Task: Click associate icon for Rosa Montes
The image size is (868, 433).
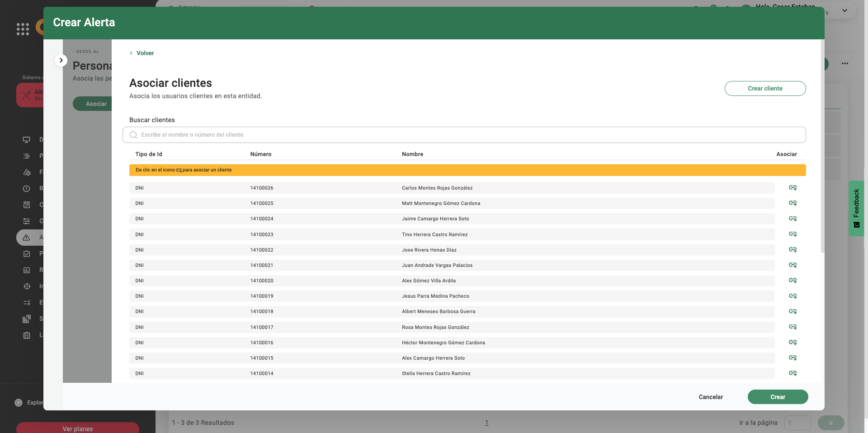Action: [x=793, y=327]
